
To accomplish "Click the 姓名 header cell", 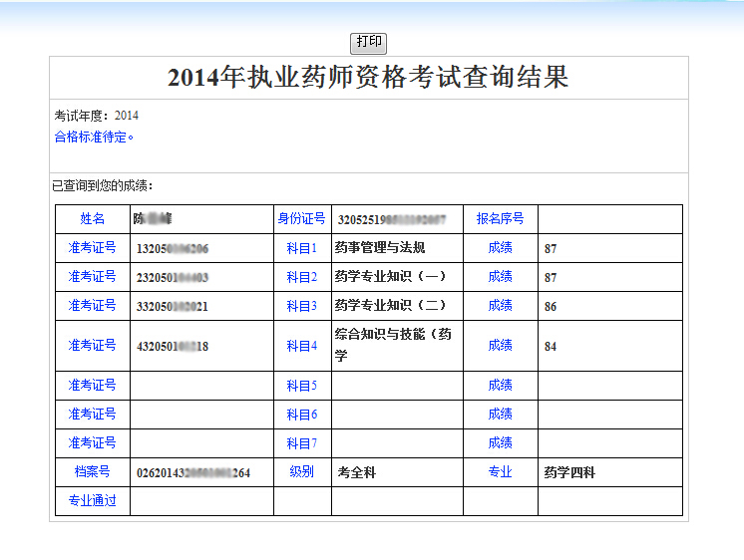I will click(93, 218).
